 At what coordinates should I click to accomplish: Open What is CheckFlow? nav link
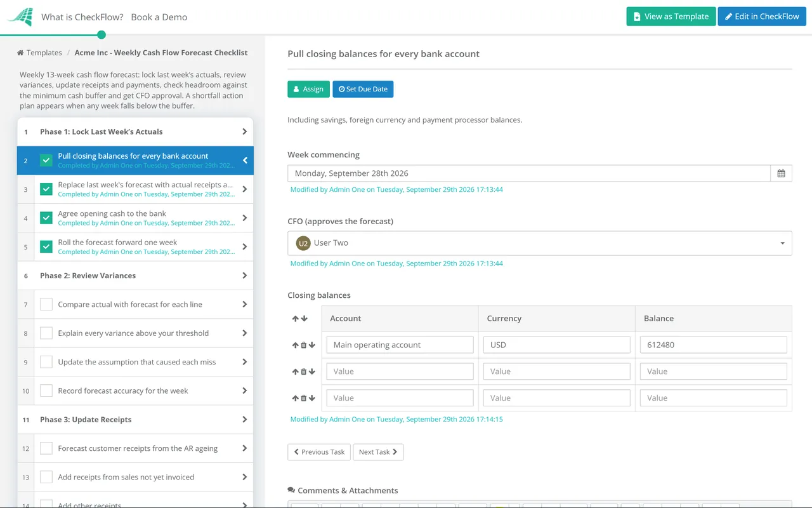(82, 17)
